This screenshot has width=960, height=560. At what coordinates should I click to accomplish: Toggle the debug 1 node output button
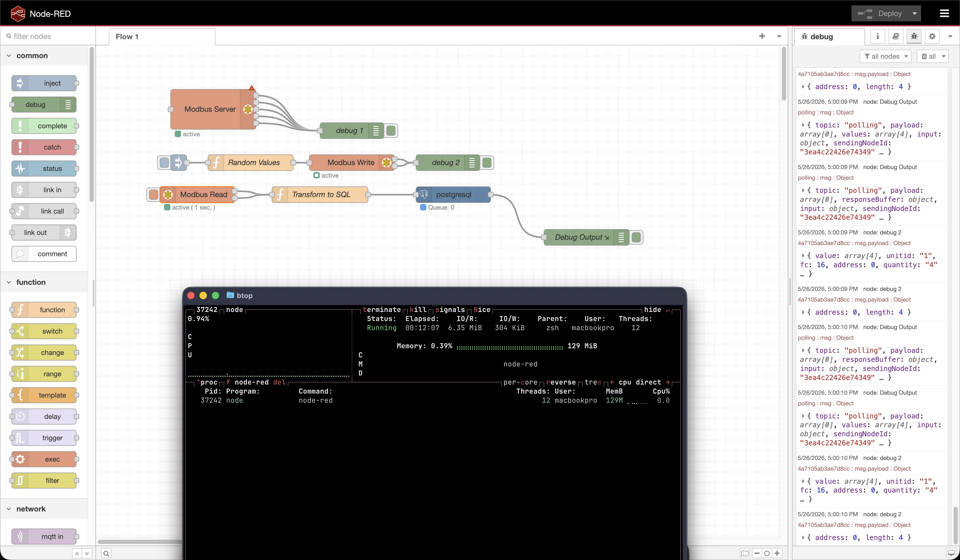[x=391, y=131]
